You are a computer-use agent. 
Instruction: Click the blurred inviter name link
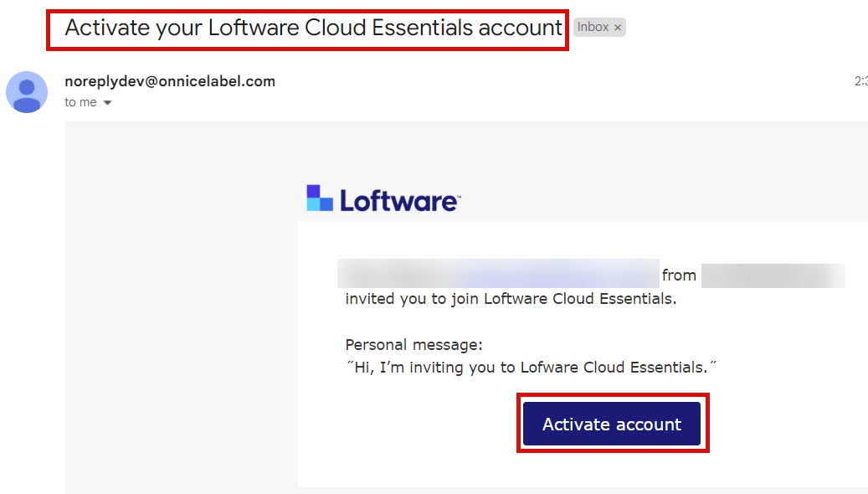click(x=498, y=274)
